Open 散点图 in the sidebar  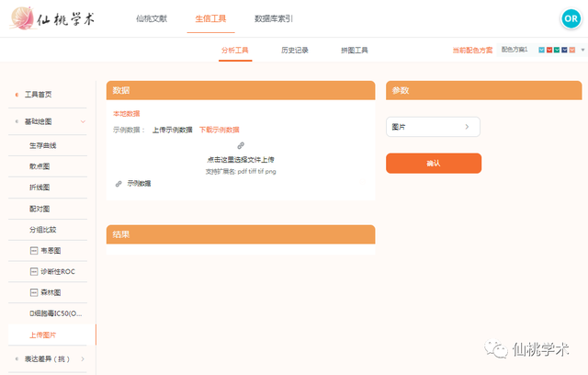pyautogui.click(x=40, y=166)
